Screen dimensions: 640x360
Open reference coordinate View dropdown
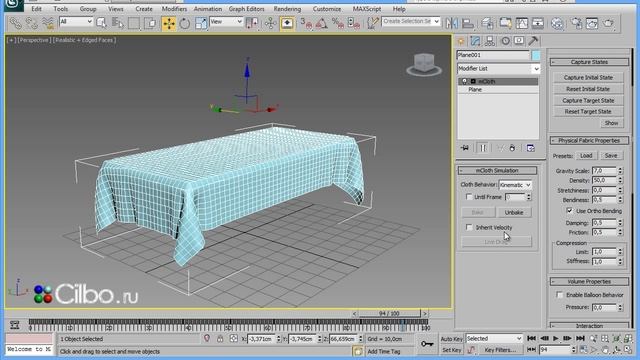coord(226,22)
